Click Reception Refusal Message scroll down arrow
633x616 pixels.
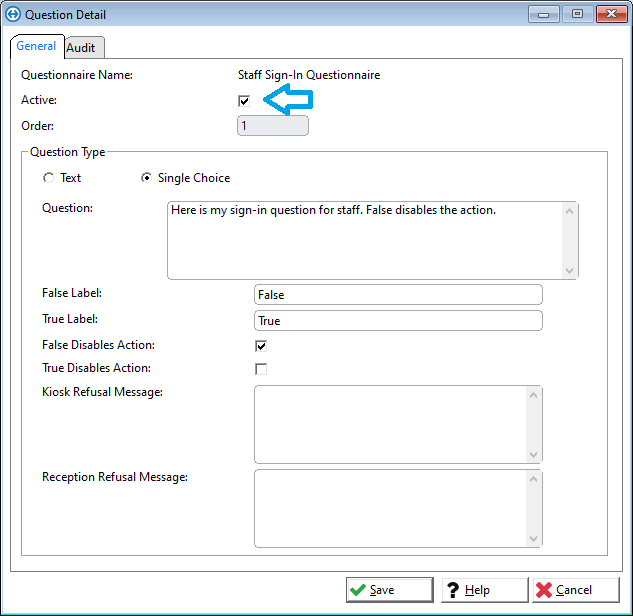(x=534, y=539)
